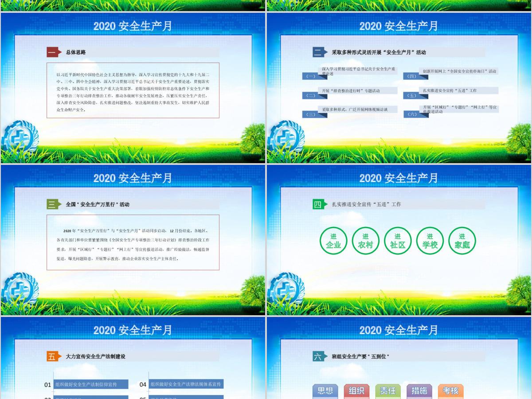Click title 2020 安全生产月 above 总体思路

point(133,26)
